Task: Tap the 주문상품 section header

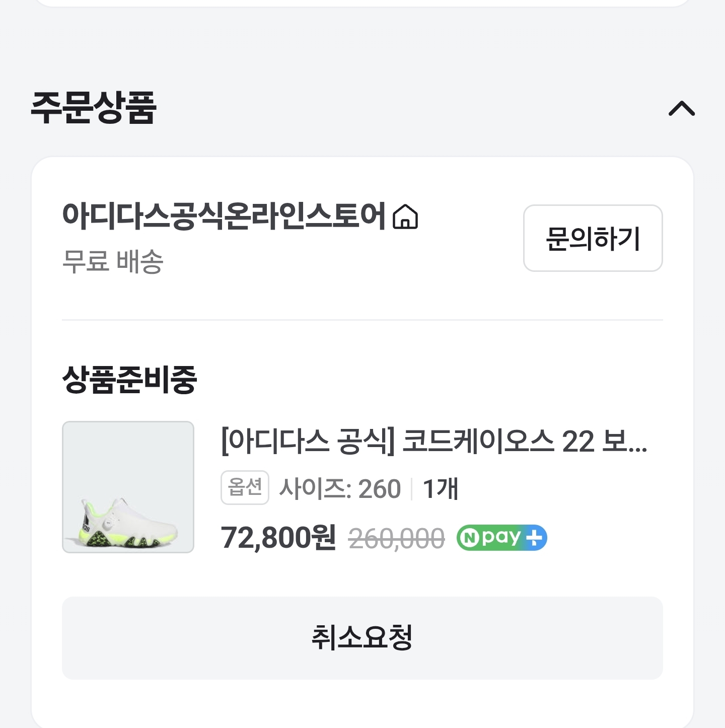Action: pyautogui.click(x=94, y=108)
